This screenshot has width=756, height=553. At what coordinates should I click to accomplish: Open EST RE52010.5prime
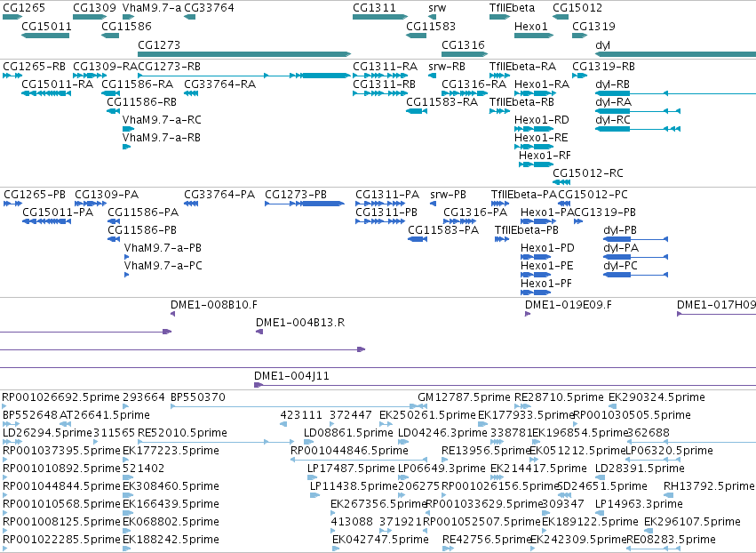(182, 432)
